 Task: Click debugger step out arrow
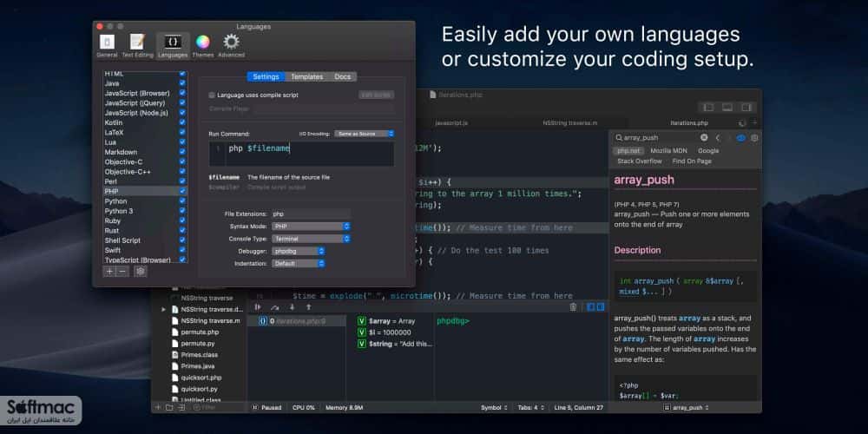(308, 307)
